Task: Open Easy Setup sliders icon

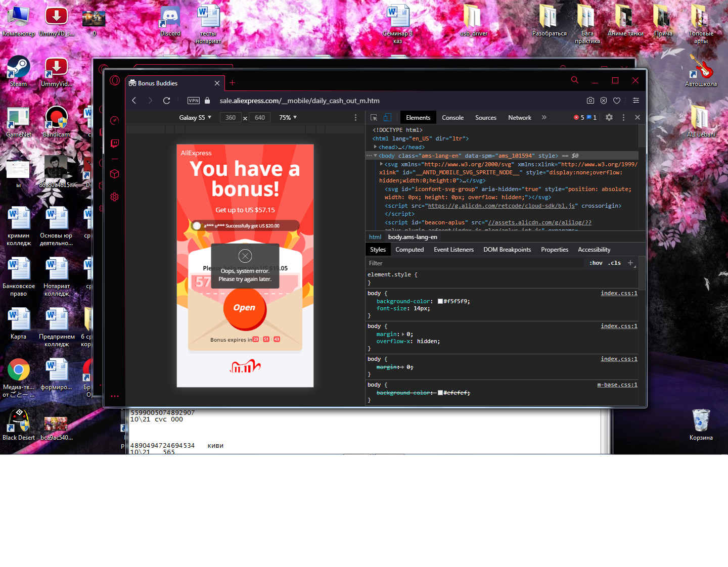Action: (636, 101)
